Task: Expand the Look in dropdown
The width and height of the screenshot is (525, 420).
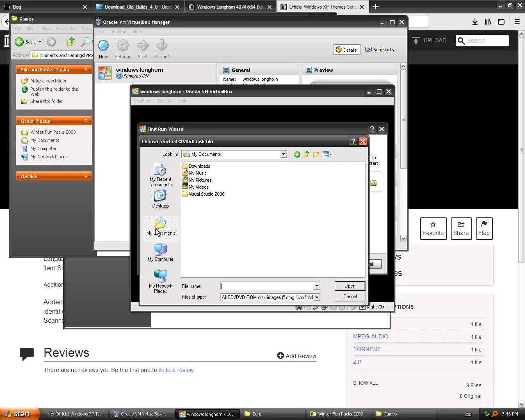Action: (x=283, y=154)
